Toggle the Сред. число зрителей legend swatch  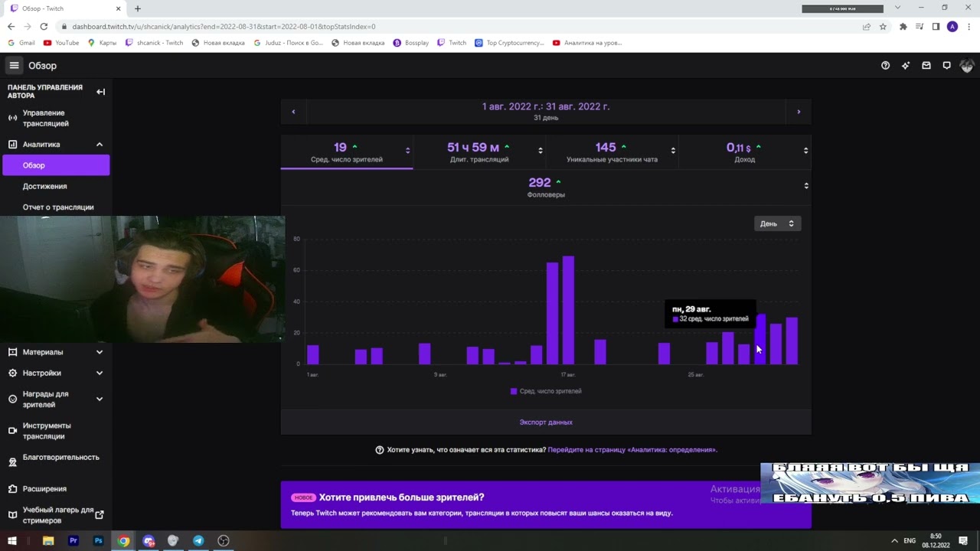click(514, 391)
